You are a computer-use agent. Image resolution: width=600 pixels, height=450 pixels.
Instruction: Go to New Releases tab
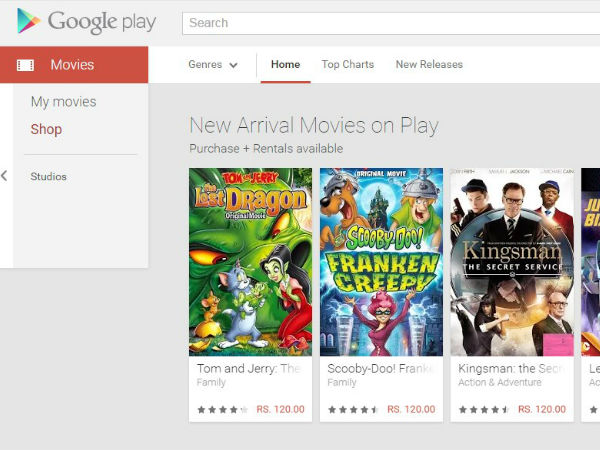429,65
